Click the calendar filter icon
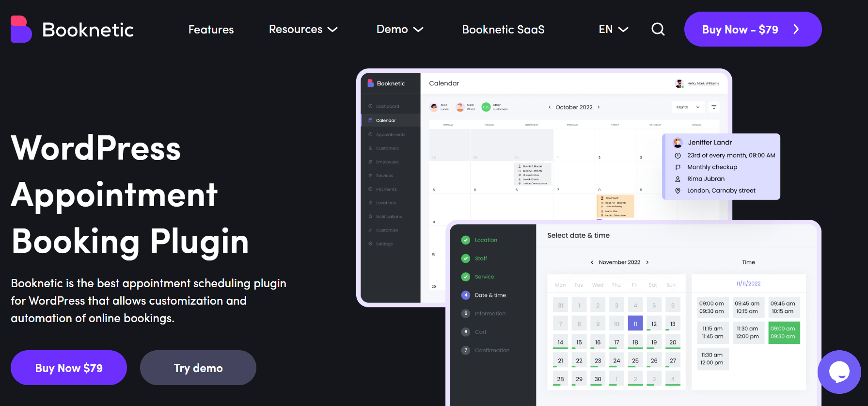Screen dimensions: 868x406 [x=713, y=107]
